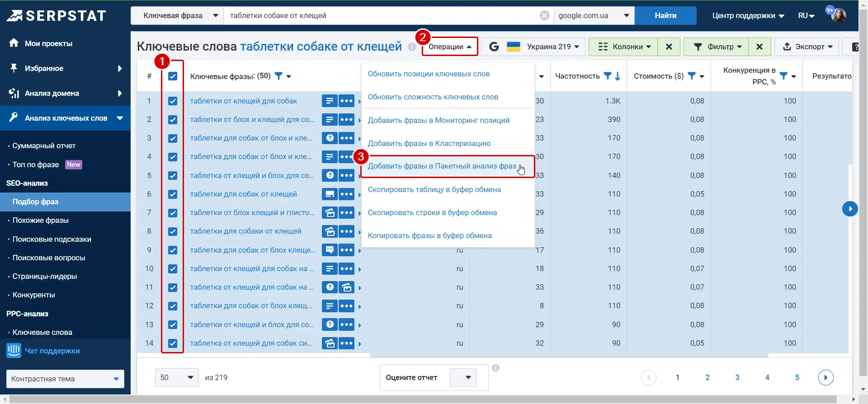Reset columns with the X next to Колонки

pos(669,47)
